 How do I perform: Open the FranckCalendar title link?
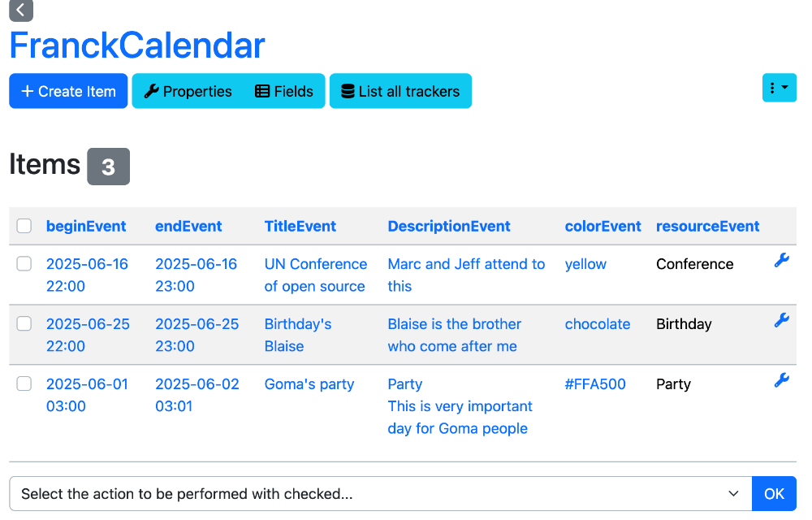[x=137, y=45]
